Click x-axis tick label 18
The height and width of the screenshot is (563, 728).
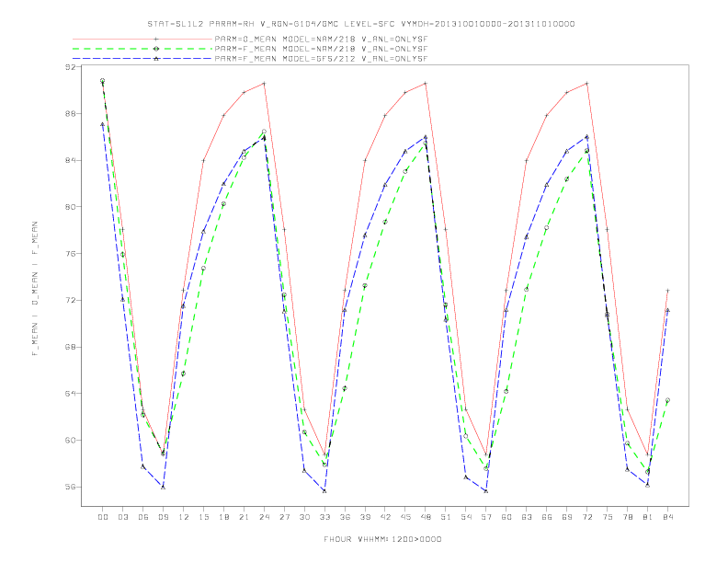223,517
